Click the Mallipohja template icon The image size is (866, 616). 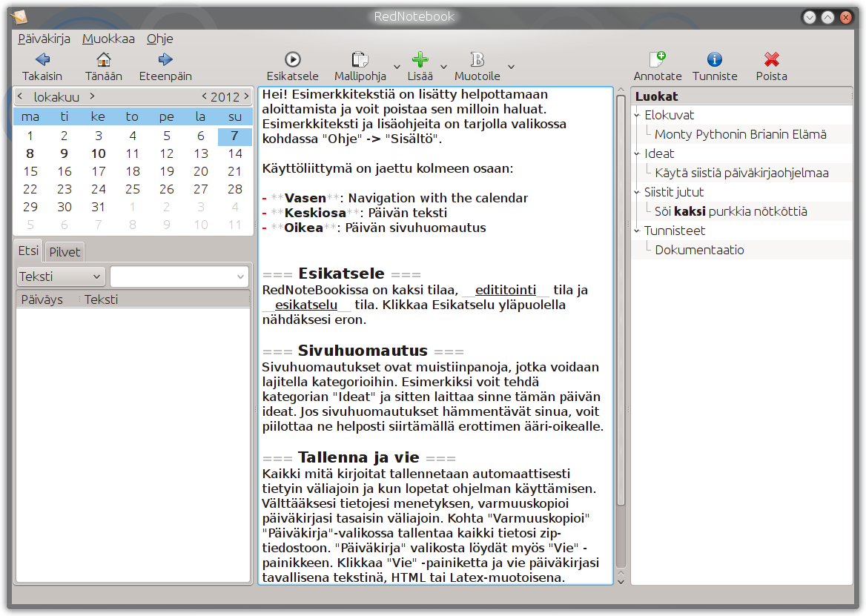pyautogui.click(x=360, y=59)
